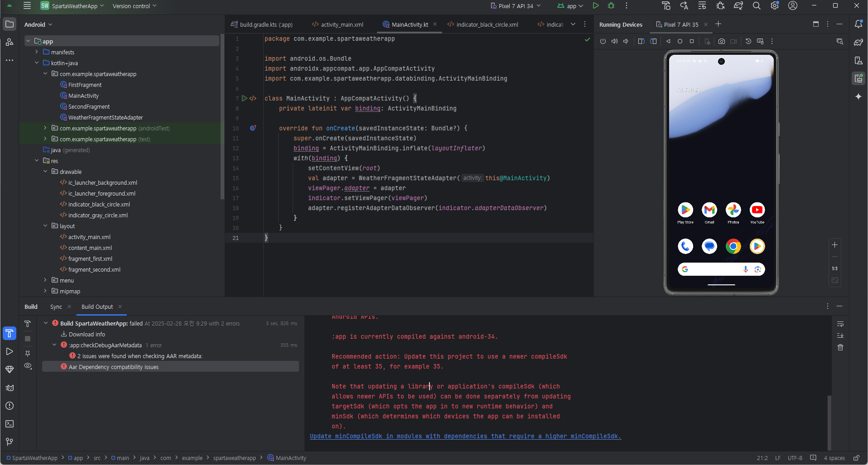Open the Problems tool window
Viewport: 868px width, 465px height.
(10, 406)
